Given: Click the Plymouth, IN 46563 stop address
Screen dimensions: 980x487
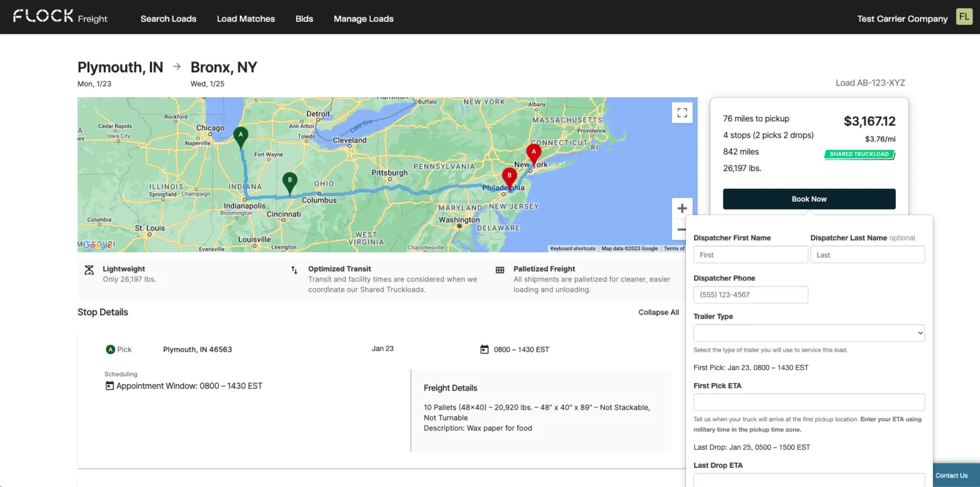Looking at the screenshot, I should [x=198, y=349].
